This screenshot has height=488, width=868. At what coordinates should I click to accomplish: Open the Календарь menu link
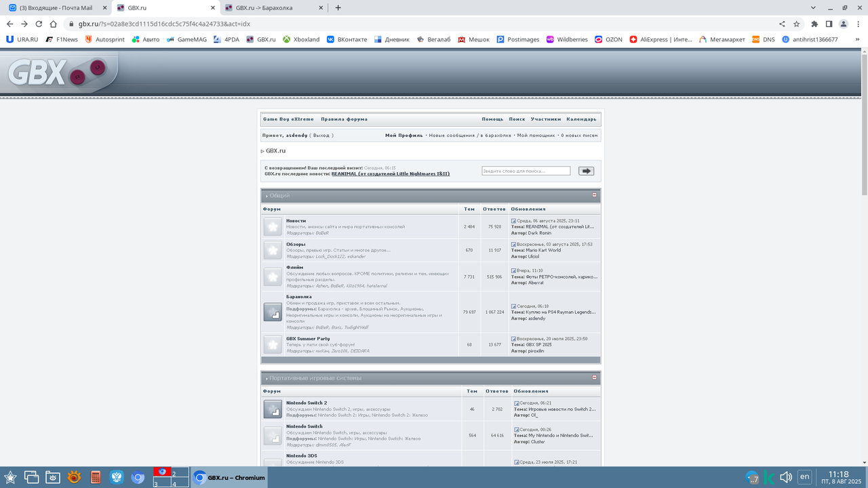point(582,119)
